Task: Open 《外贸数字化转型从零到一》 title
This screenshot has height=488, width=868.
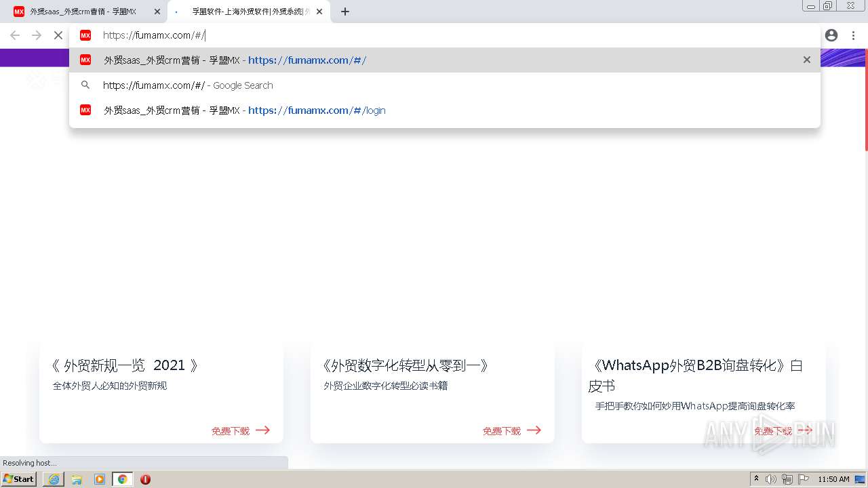Action: click(x=406, y=365)
